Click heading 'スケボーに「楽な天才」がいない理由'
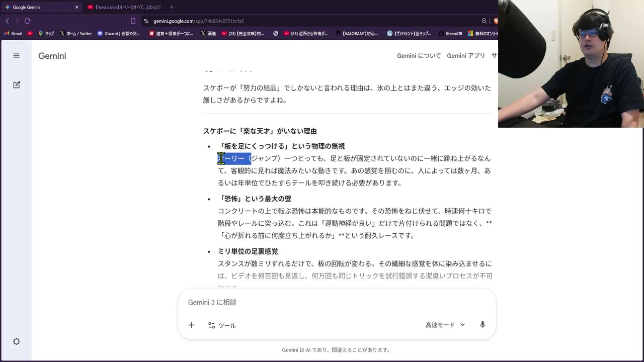This screenshot has height=362, width=644. [260, 131]
